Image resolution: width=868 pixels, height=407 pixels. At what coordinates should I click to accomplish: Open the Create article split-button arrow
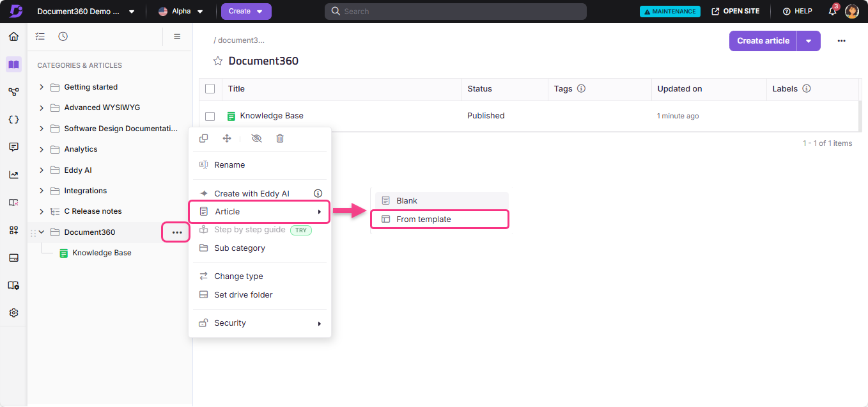tap(809, 40)
